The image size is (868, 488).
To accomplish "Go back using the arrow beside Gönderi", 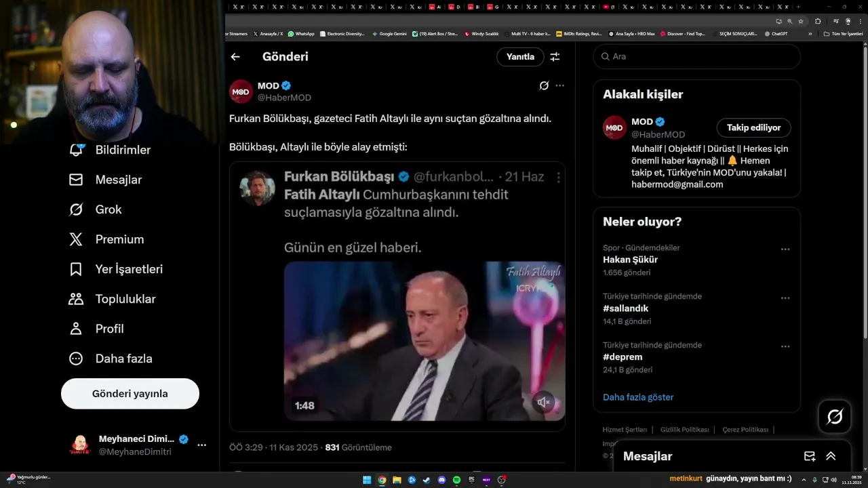I will (x=235, y=57).
